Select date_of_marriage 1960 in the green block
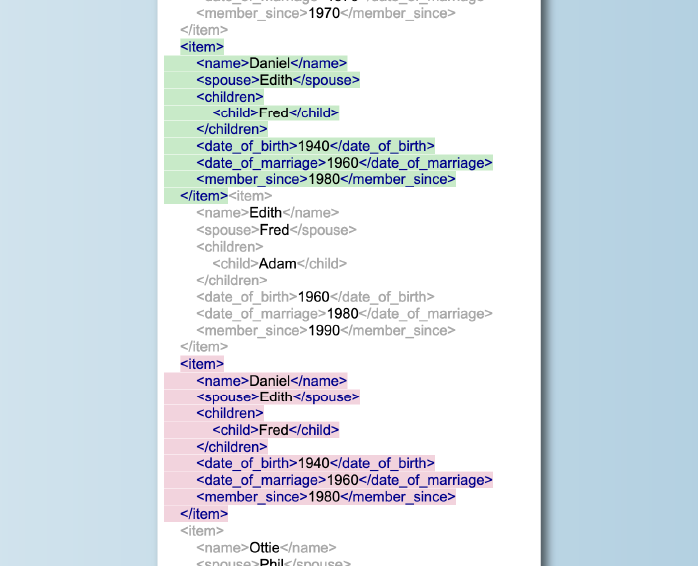698x566 pixels. pyautogui.click(x=344, y=163)
